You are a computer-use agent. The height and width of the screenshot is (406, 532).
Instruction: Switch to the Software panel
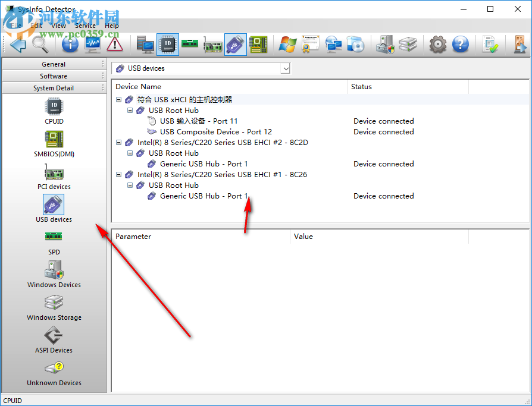coord(54,75)
